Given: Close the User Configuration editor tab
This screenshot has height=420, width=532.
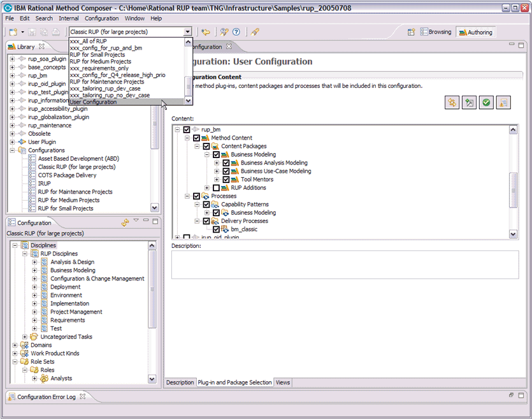Looking at the screenshot, I should 229,47.
